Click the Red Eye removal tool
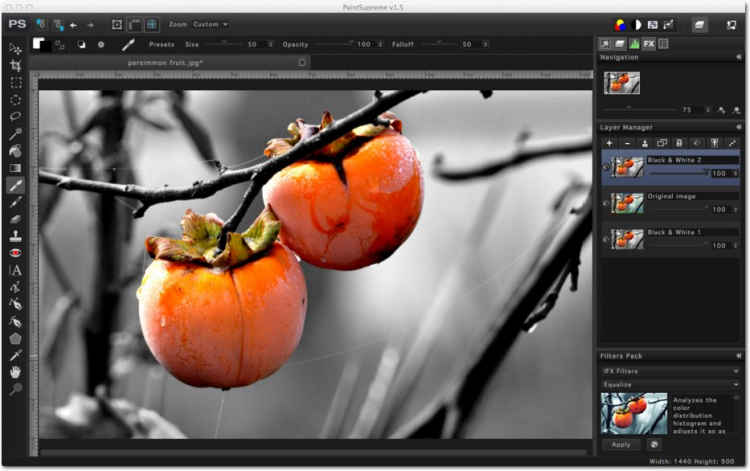The width and height of the screenshot is (750, 471). (x=15, y=253)
